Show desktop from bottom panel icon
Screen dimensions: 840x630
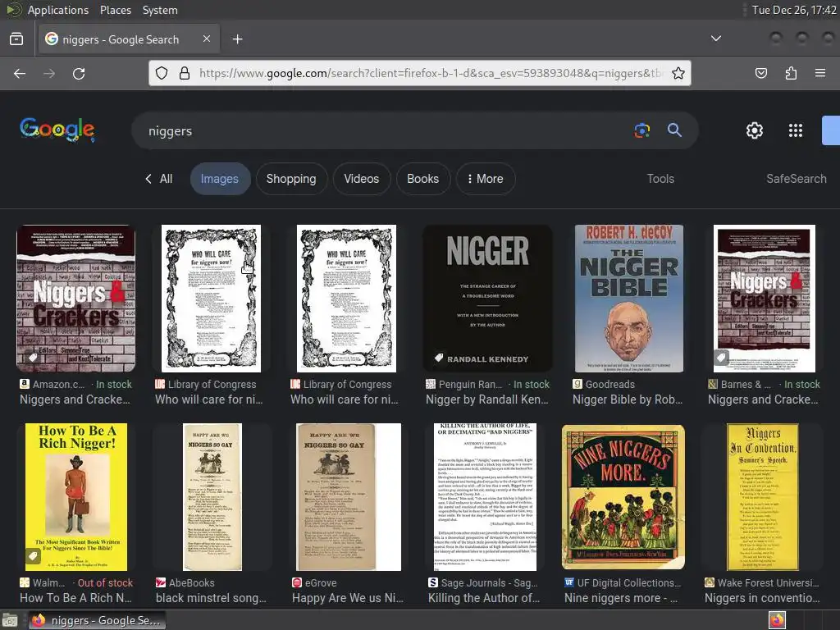pos(10,620)
